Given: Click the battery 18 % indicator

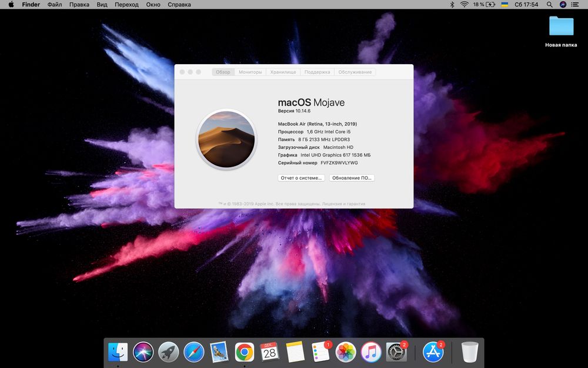Looking at the screenshot, I should 484,5.
